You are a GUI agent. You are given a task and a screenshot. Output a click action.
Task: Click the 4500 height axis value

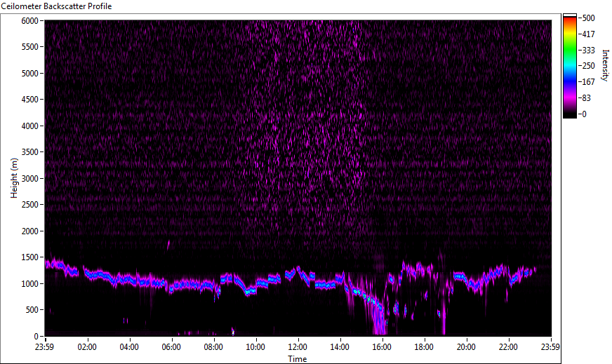(x=30, y=100)
